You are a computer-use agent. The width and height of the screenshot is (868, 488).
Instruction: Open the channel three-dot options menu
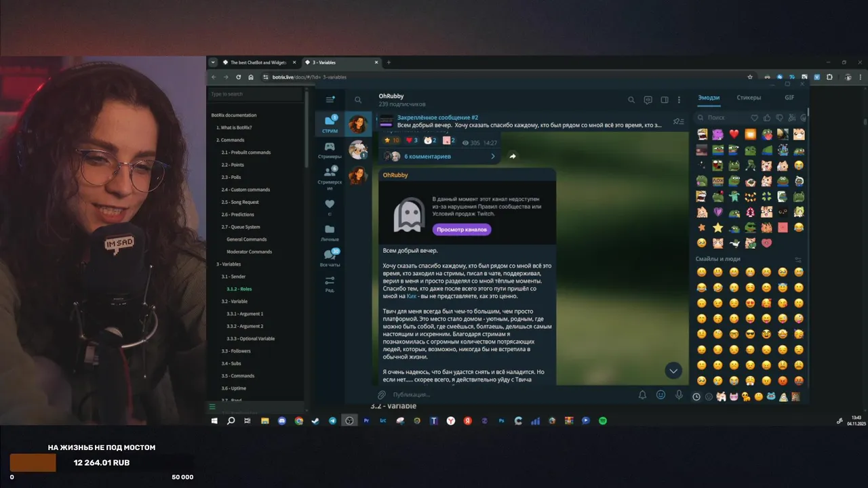coord(679,100)
